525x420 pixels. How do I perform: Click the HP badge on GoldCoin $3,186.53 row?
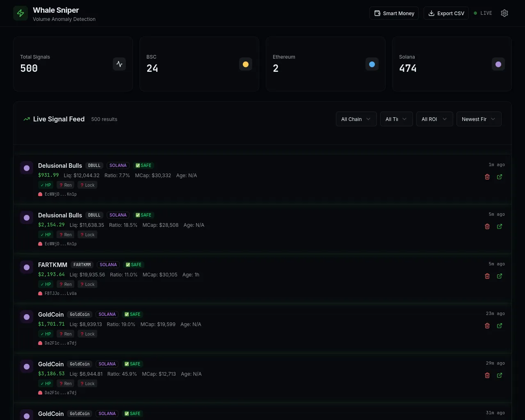(x=46, y=383)
